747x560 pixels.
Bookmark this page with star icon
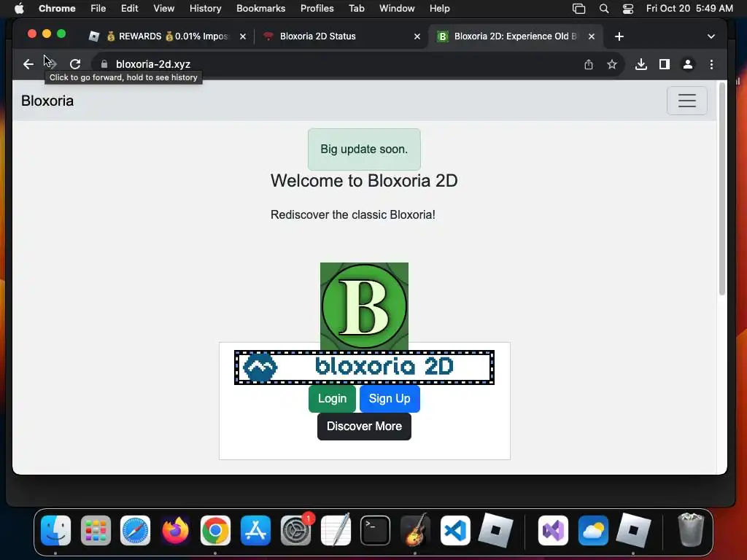pyautogui.click(x=612, y=64)
